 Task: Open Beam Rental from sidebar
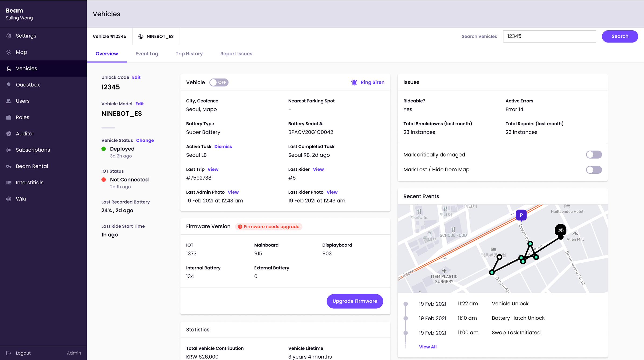tap(43, 166)
